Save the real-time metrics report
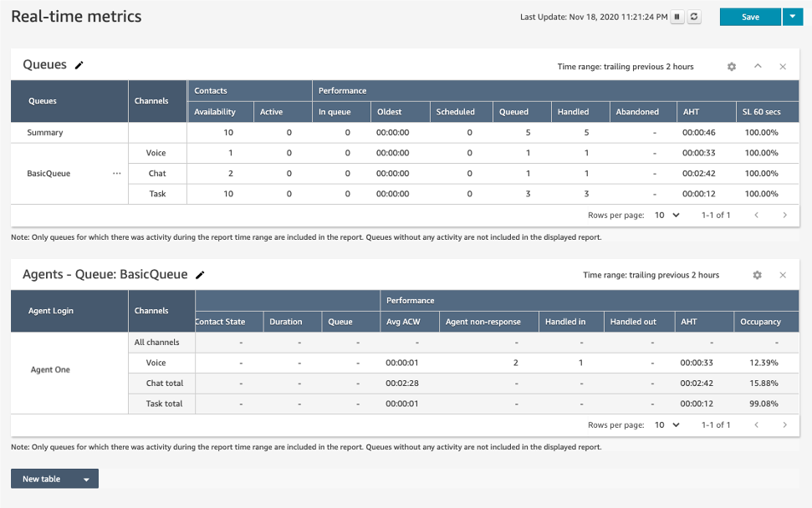Screen dimensions: 812x508 tap(750, 16)
